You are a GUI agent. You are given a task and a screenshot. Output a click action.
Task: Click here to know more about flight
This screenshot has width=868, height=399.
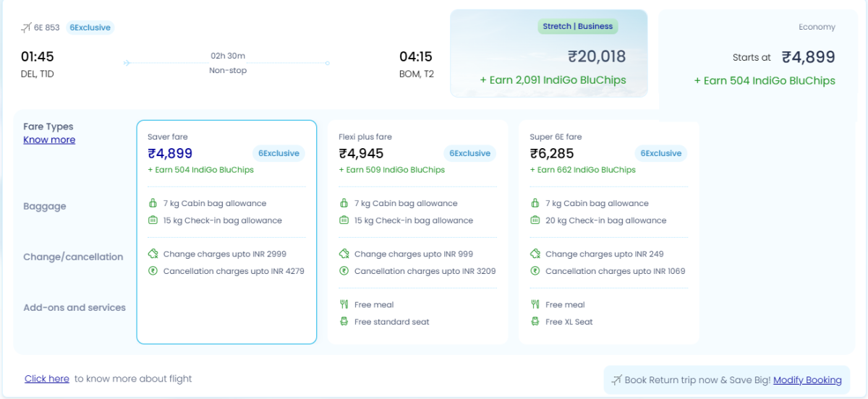(x=47, y=379)
